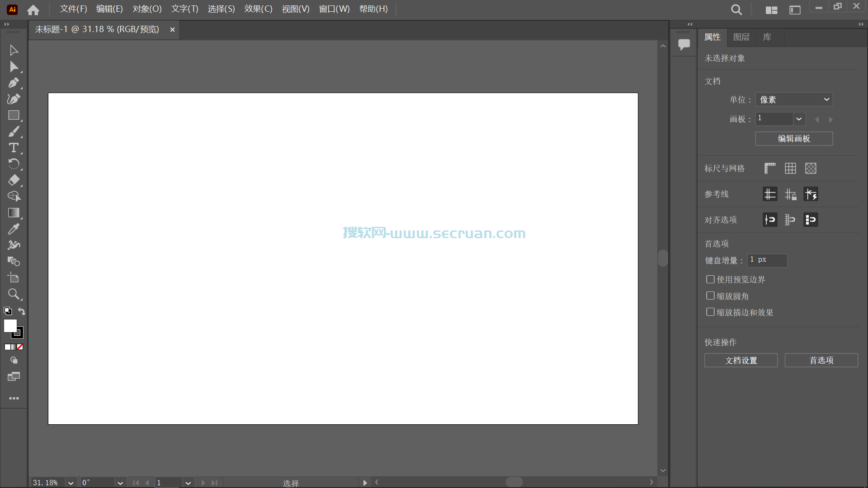This screenshot has height=488, width=868.
Task: Select the Eyedropper tool
Action: tap(14, 229)
